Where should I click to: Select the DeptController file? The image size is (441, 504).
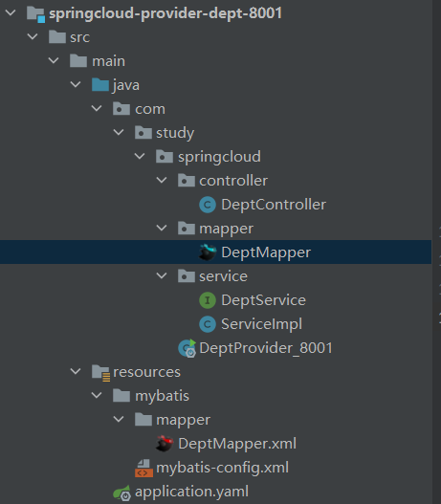coord(274,205)
